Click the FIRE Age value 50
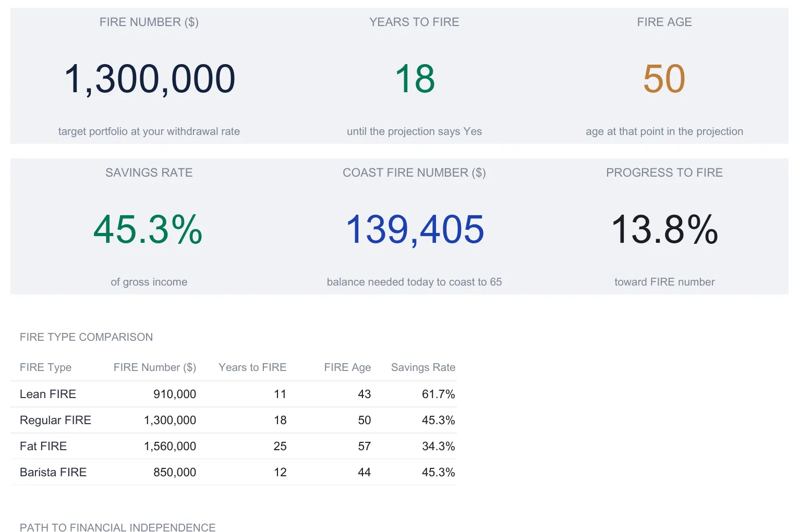Image resolution: width=799 pixels, height=532 pixels. (664, 79)
